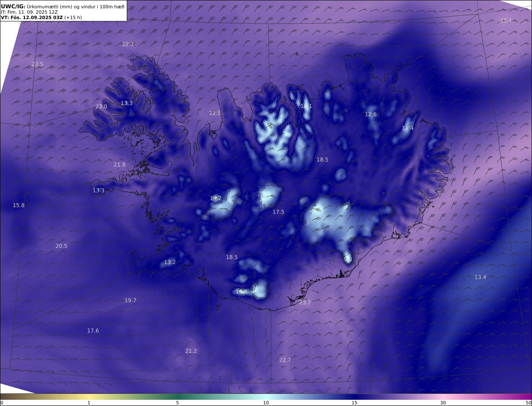Click the 17.6 value label

point(93,330)
